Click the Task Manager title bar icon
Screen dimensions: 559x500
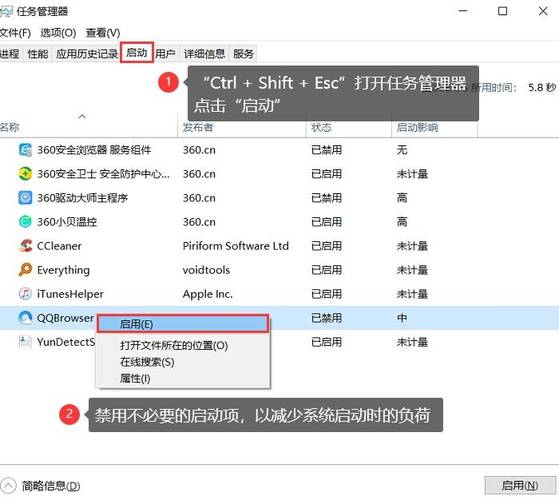coord(6,11)
